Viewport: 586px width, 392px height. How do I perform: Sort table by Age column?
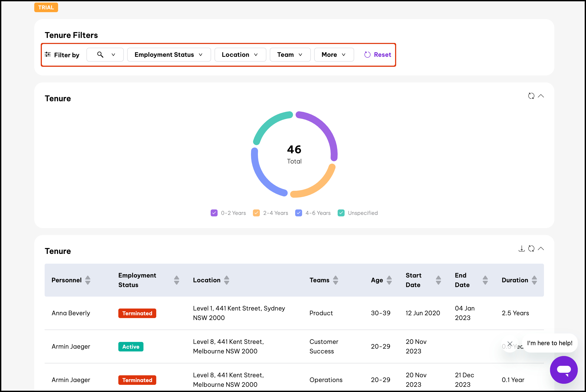click(x=389, y=280)
